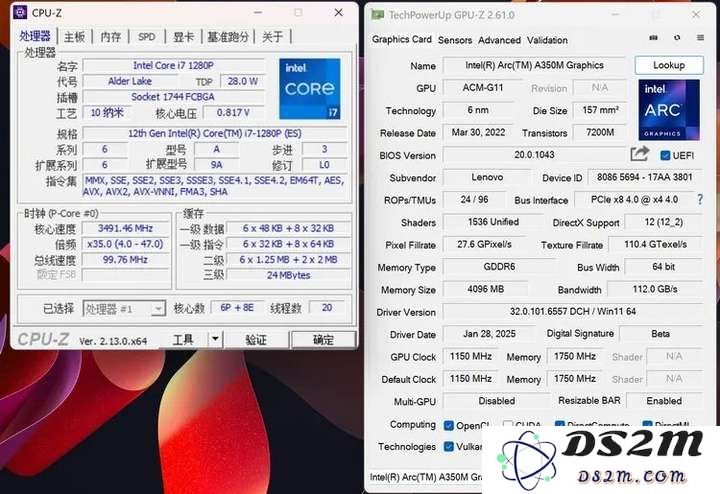This screenshot has width=720, height=494.
Task: Click the Intel ARC Graphics logo
Action: (x=669, y=110)
